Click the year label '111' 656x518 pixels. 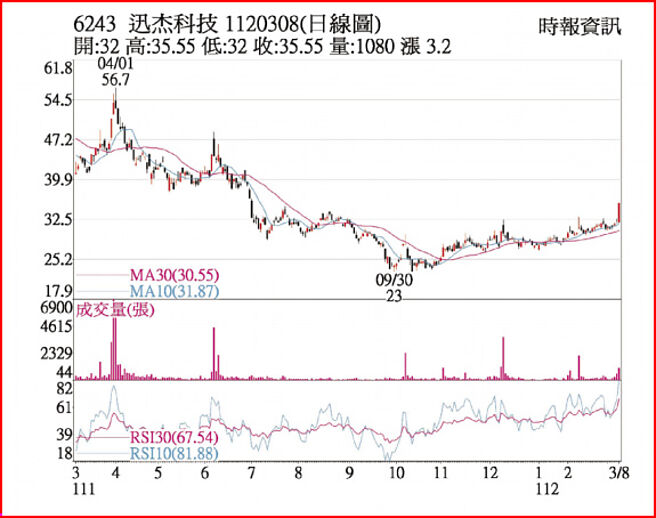coord(84,489)
